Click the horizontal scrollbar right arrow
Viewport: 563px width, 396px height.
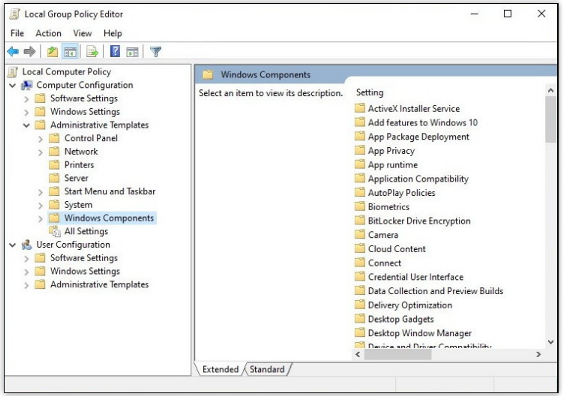tap(538, 354)
